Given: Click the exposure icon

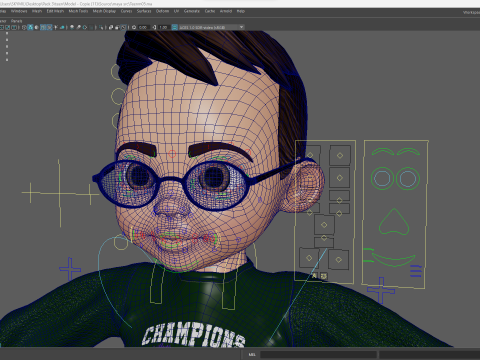Looking at the screenshot, I should [134, 27].
